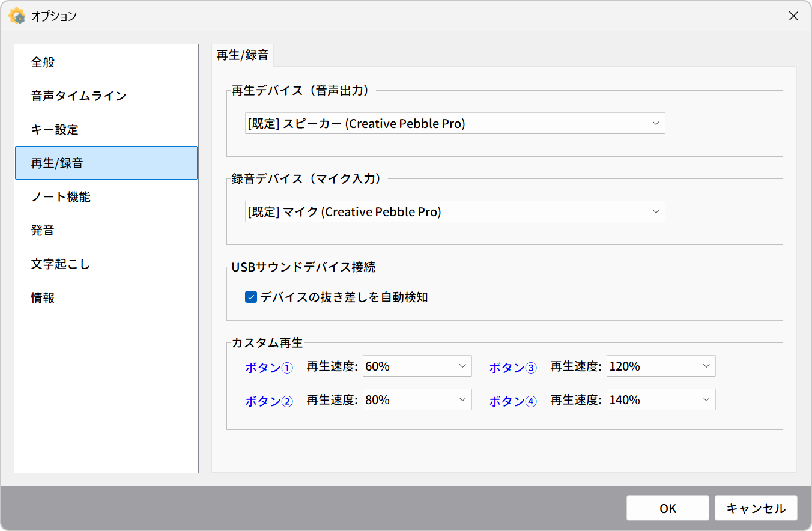Screen dimensions: 812x531
Task: Expand ボタン① 再生速度 60% dropdown
Action: coord(417,366)
